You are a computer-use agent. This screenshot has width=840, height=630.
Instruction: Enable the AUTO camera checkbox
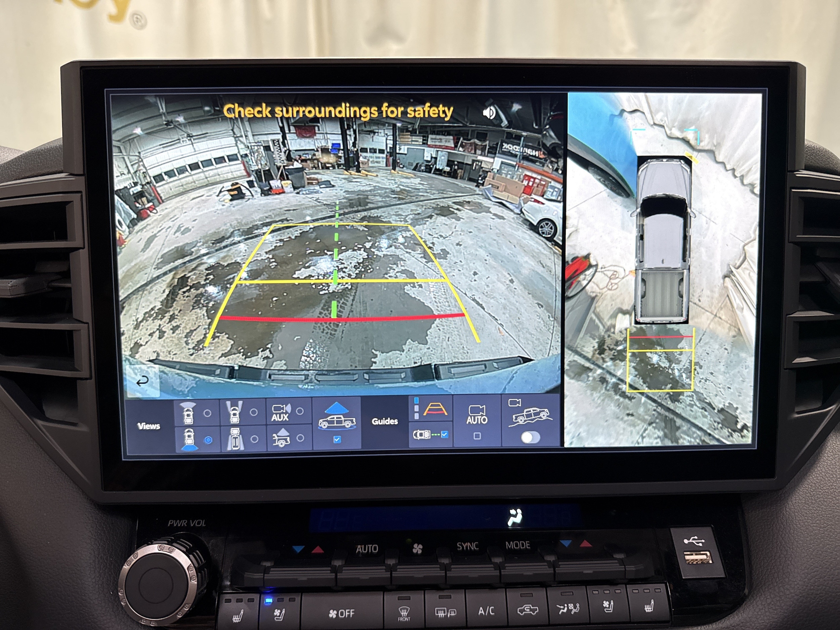(x=477, y=436)
